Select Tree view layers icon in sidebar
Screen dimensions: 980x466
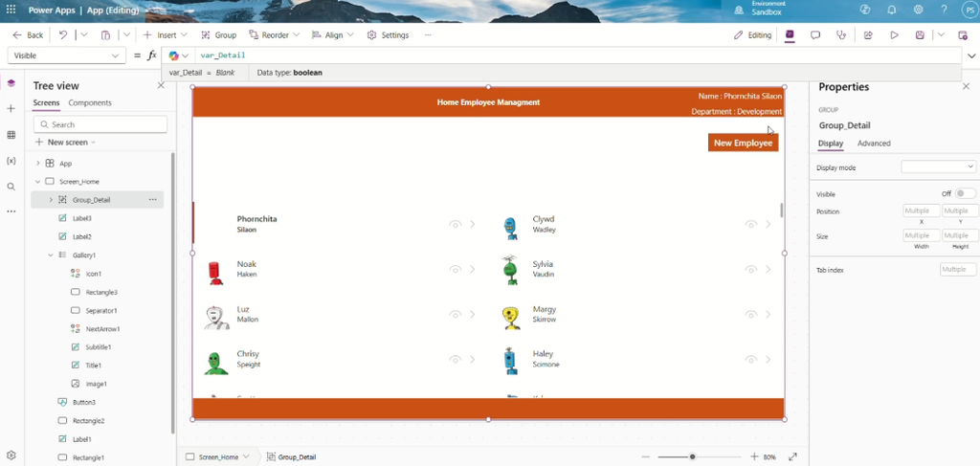pyautogui.click(x=11, y=83)
